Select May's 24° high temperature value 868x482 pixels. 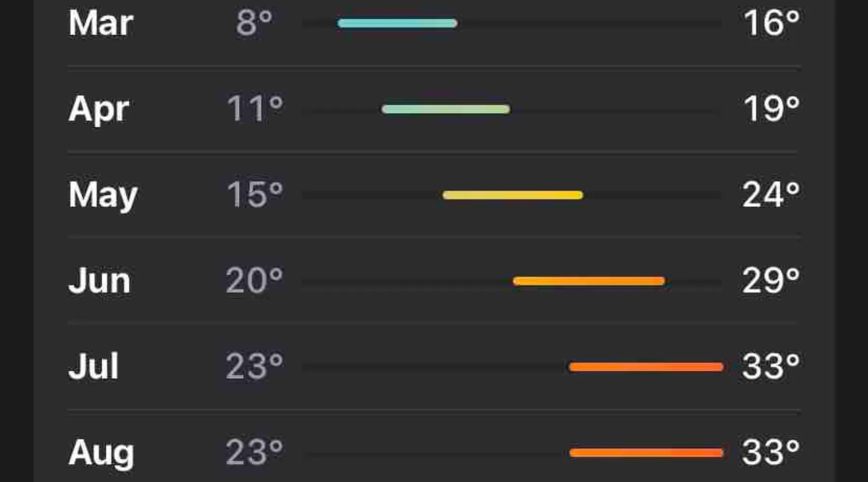click(771, 194)
